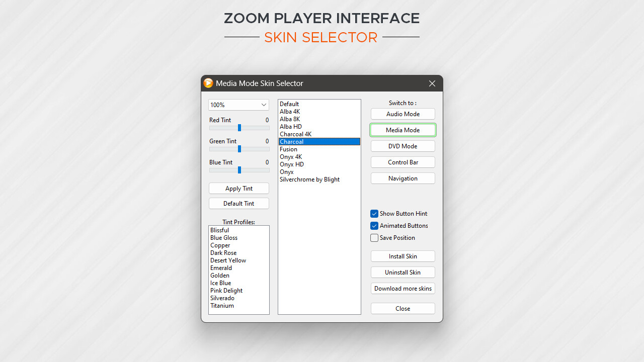Open the Control Bar mode
The width and height of the screenshot is (644, 362).
click(x=403, y=162)
